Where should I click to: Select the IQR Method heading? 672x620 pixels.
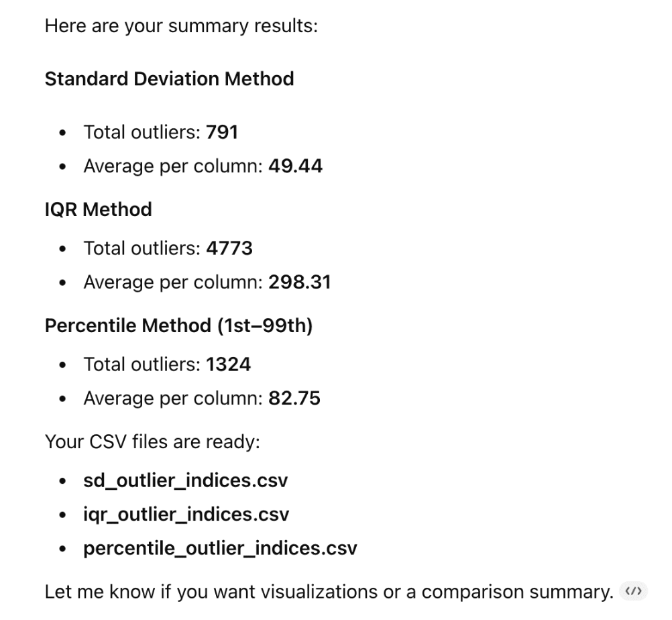coord(99,209)
